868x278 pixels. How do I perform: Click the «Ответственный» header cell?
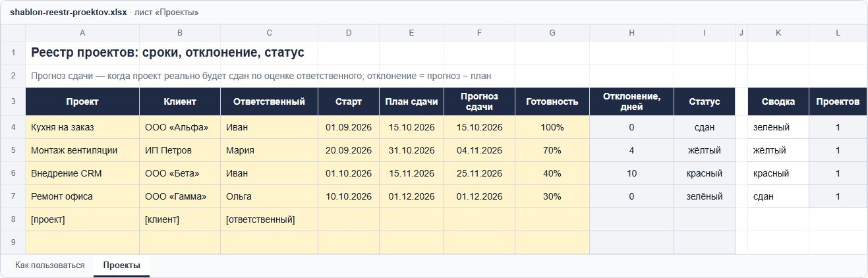pos(270,101)
